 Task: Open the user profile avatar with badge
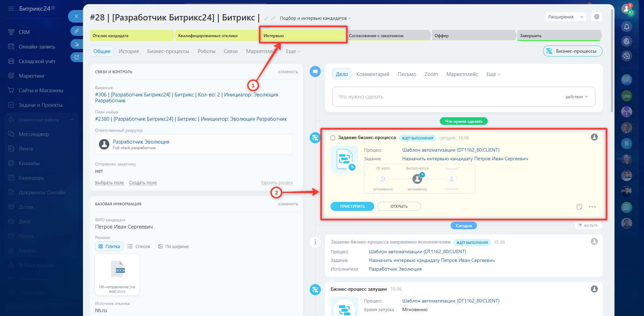[x=627, y=9]
